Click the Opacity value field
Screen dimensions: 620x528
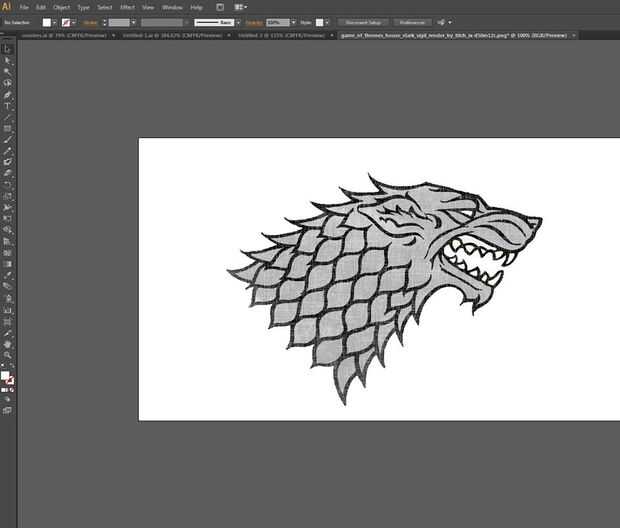click(x=275, y=22)
